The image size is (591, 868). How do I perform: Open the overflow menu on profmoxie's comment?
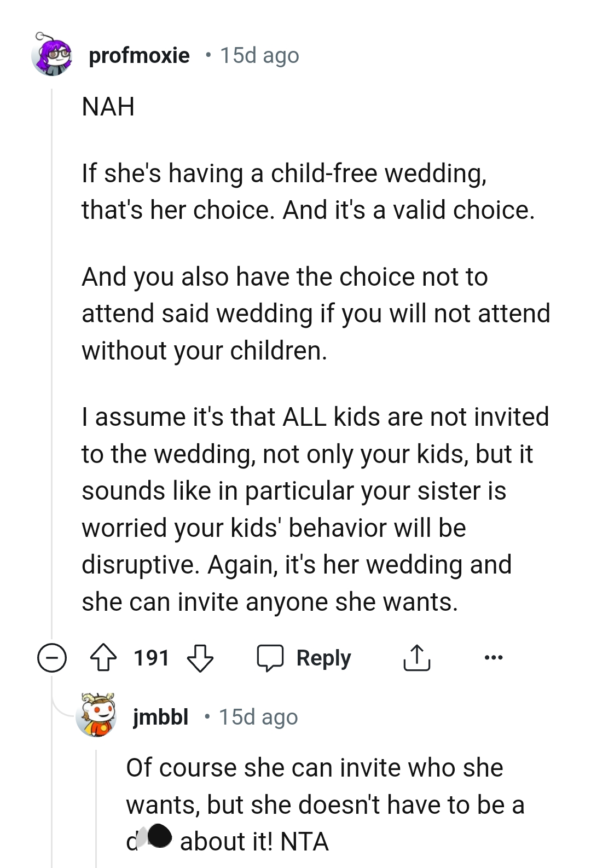(x=494, y=657)
